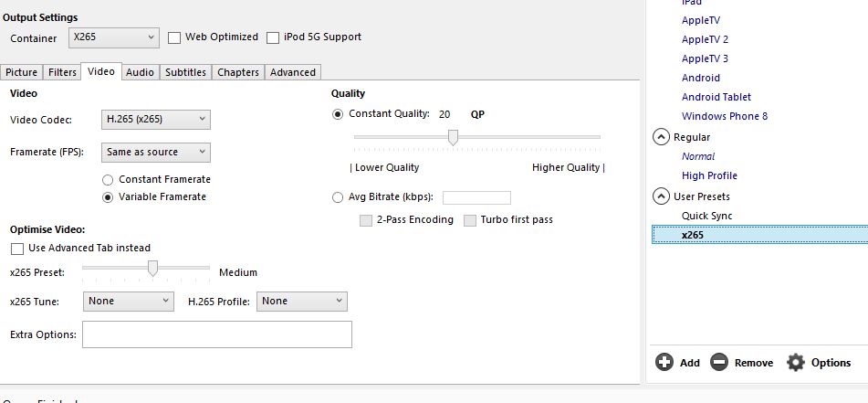
Task: Check Use Advanced Tab instead
Action: click(17, 249)
